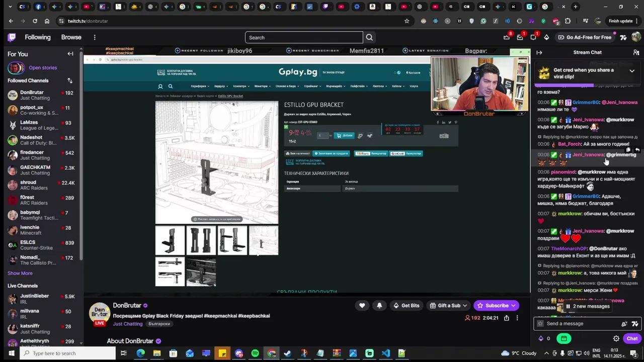Image resolution: width=644 pixels, height=362 pixels.
Task: Click the star icon beside message field
Action: coord(540,324)
